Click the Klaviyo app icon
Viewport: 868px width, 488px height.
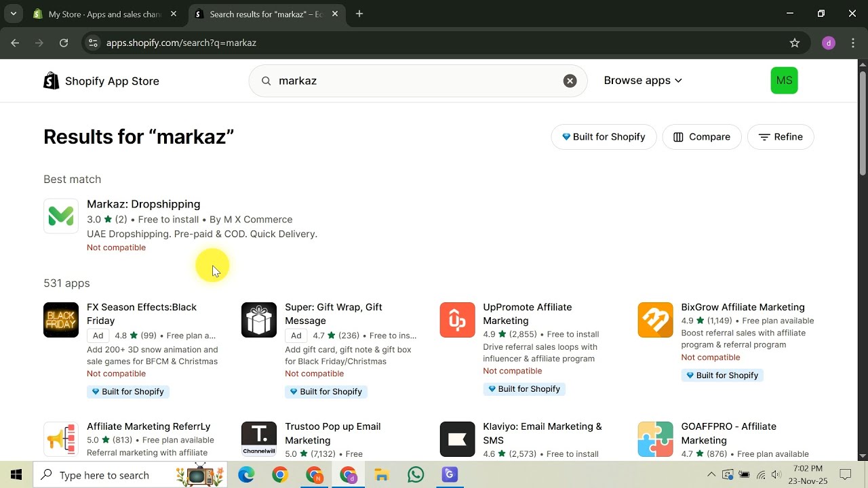[457, 439]
